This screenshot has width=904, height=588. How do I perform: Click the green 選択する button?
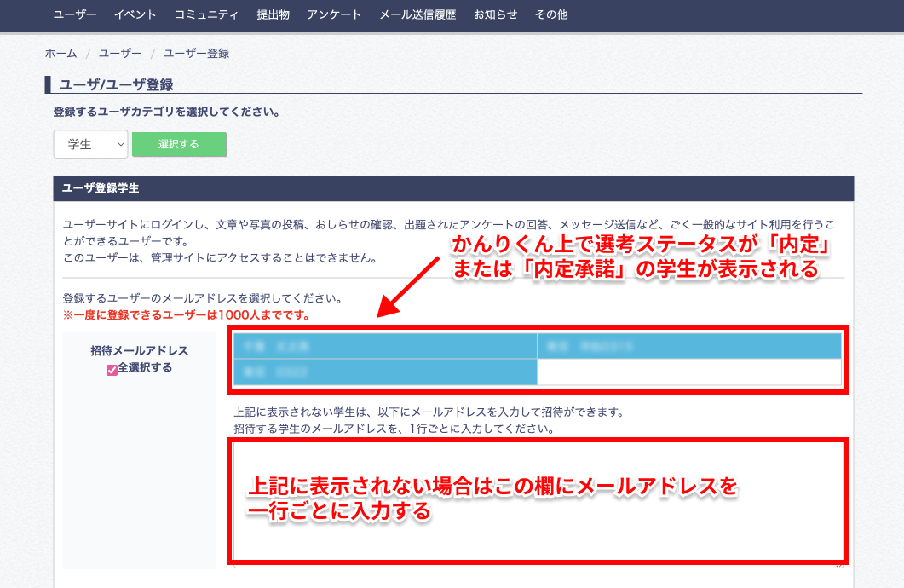(179, 144)
